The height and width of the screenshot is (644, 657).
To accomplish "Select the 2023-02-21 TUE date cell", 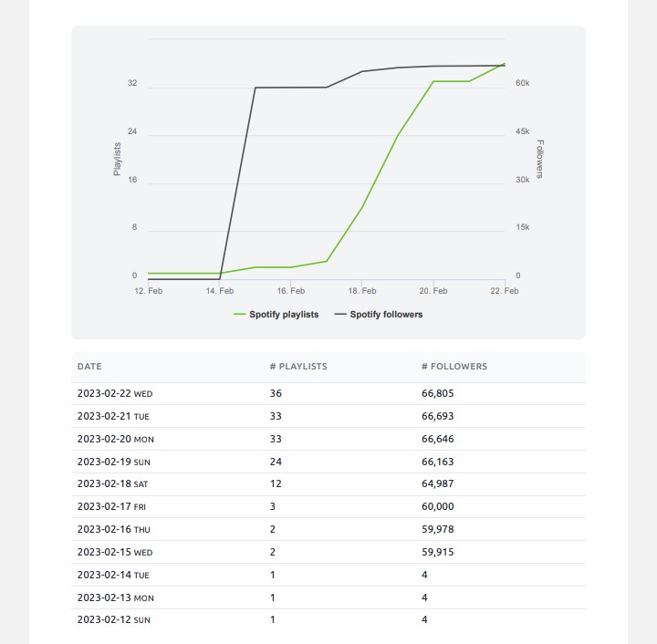I will click(x=113, y=416).
